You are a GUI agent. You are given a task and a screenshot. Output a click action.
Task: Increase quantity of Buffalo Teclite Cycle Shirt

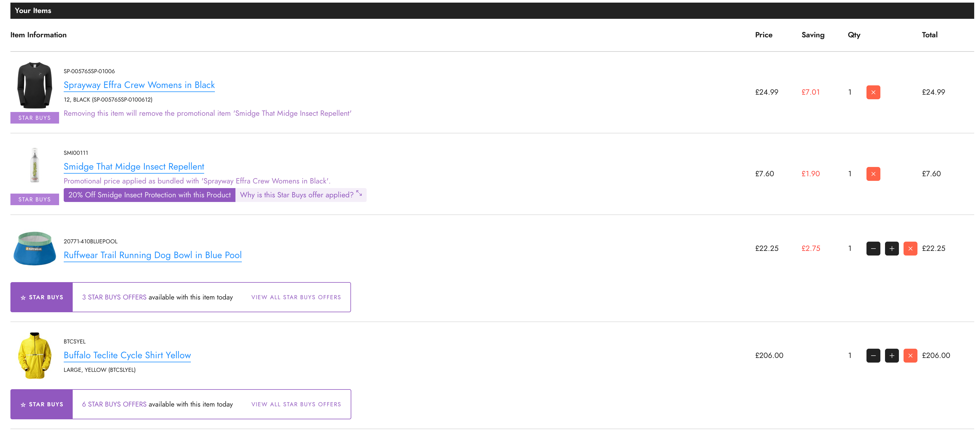(x=892, y=355)
